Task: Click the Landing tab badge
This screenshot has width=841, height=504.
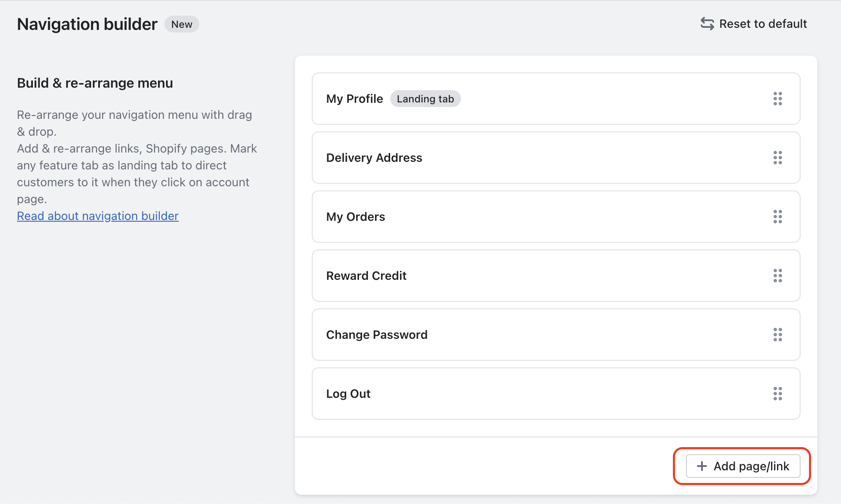Action: [x=425, y=99]
